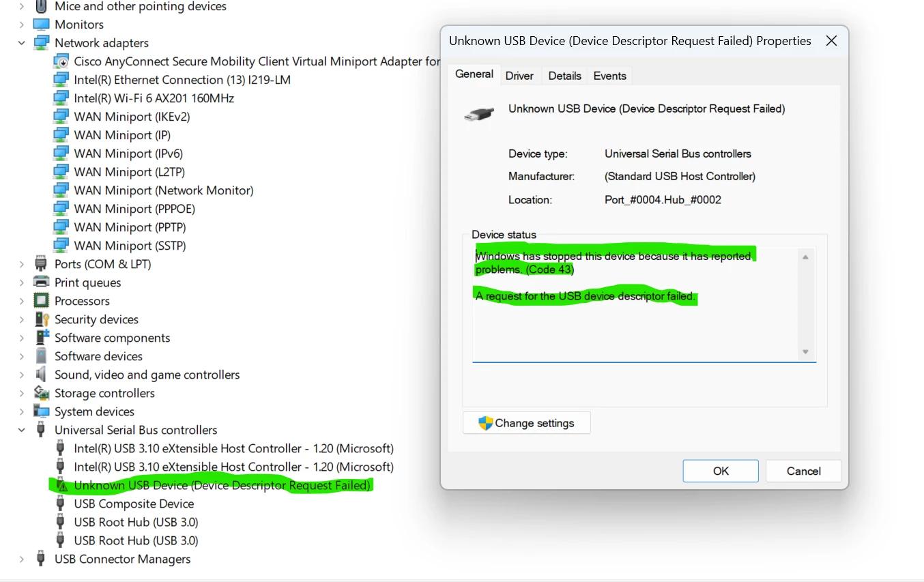Select the second Intel USB 3.10 eXtensible Host Controller
This screenshot has height=582, width=924.
pos(233,467)
